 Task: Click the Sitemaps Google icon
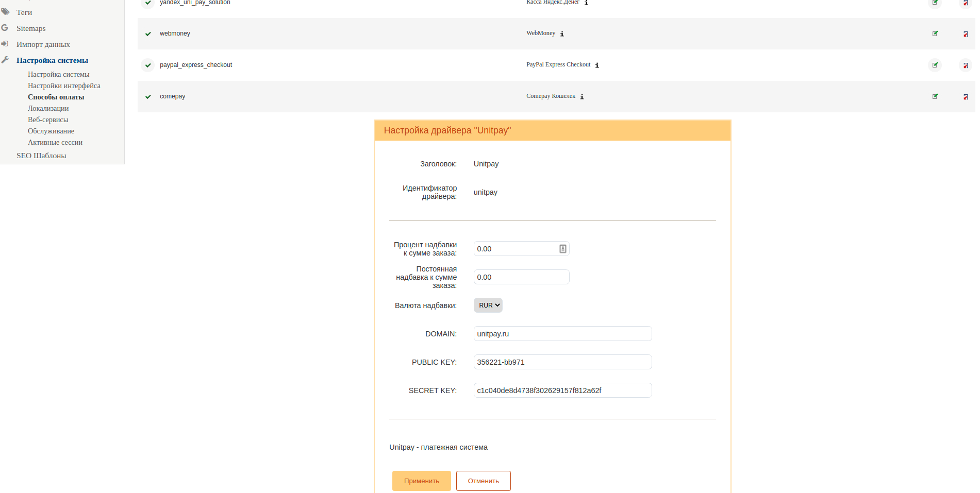coord(5,28)
